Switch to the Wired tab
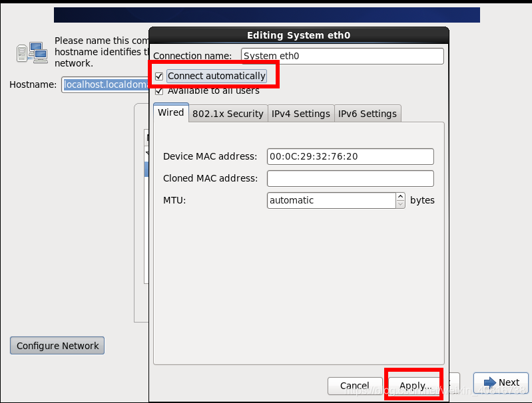Screen dimensions: 532x403 (x=171, y=112)
